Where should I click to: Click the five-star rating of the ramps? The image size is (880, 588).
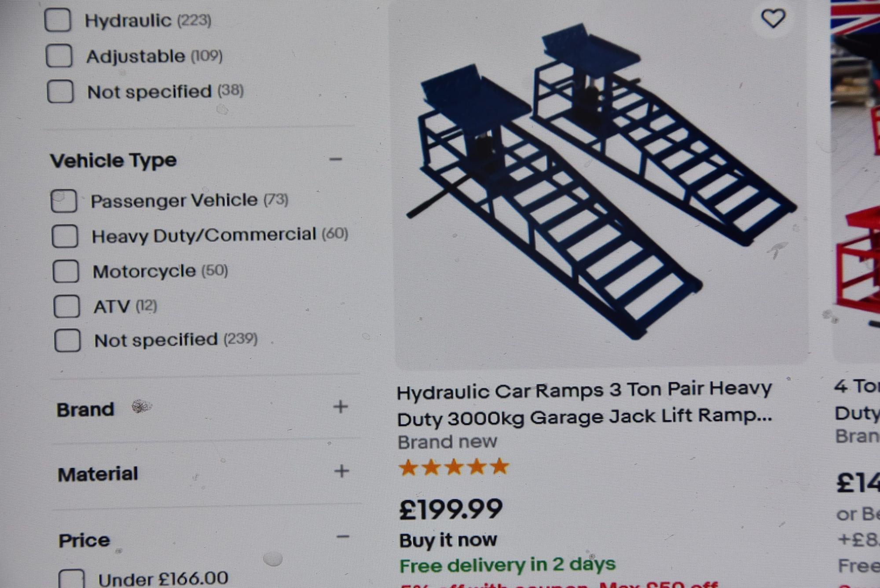(454, 467)
